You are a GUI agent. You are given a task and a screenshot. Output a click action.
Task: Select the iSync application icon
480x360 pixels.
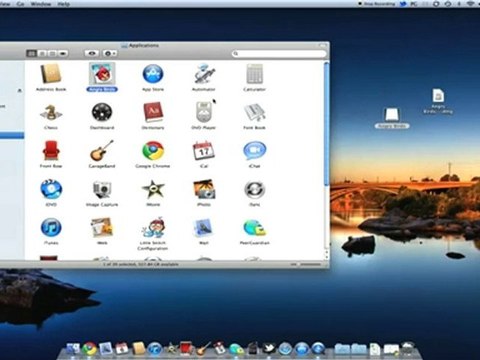pyautogui.click(x=255, y=189)
